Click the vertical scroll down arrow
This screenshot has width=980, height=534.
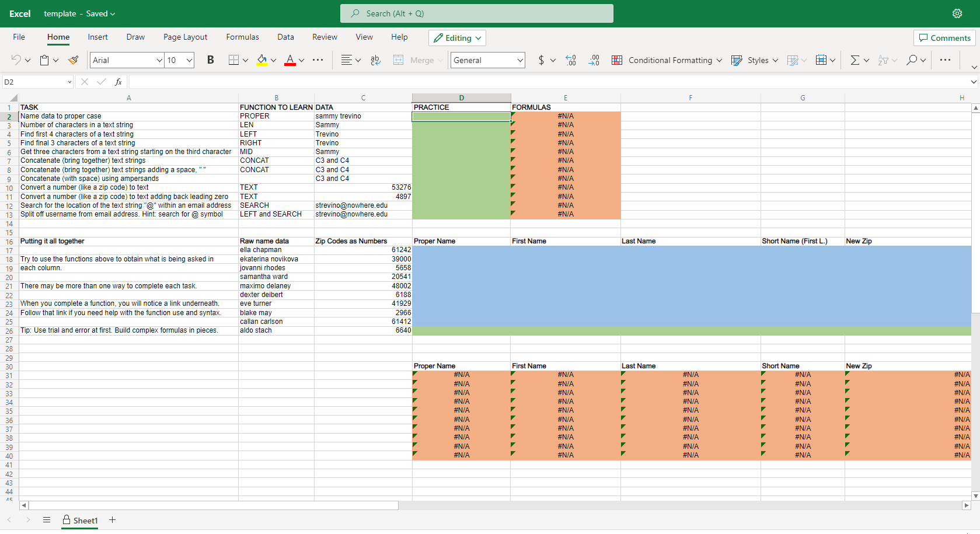(x=975, y=496)
